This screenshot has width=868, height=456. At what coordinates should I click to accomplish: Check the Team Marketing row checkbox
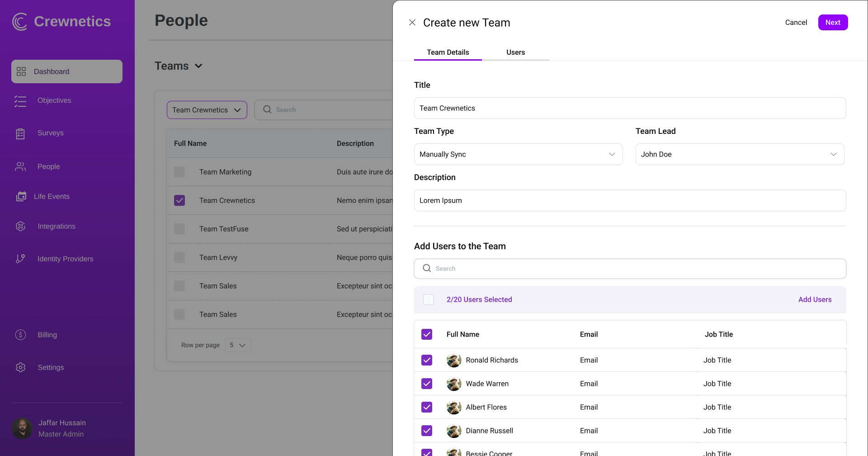pyautogui.click(x=179, y=172)
